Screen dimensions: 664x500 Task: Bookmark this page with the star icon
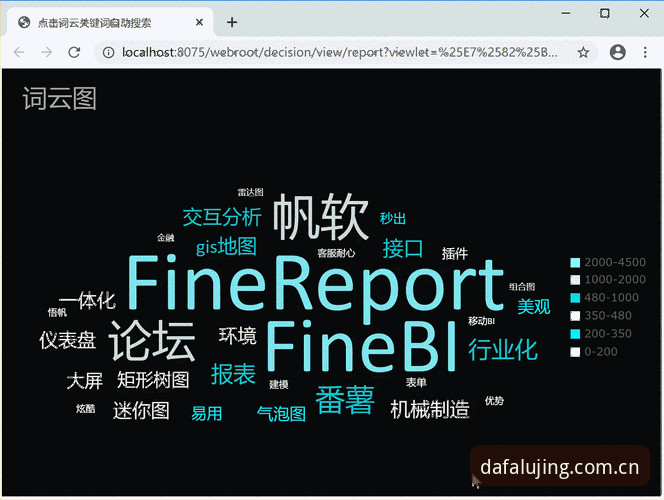(x=583, y=52)
